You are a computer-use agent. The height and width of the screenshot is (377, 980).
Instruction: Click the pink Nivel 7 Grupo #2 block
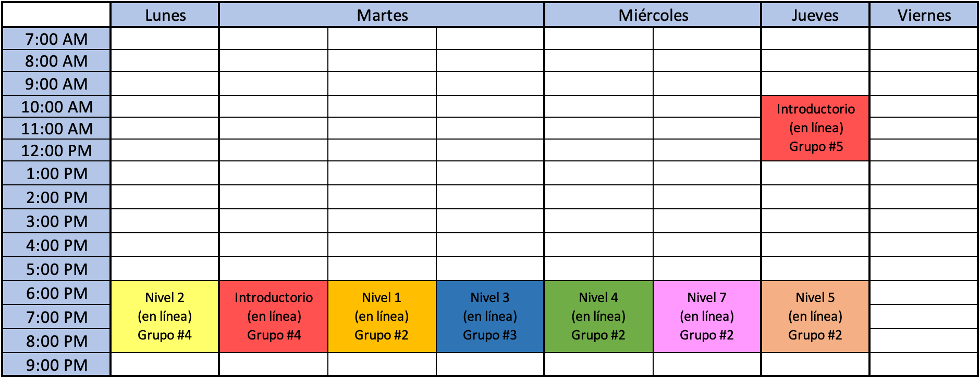[707, 316]
